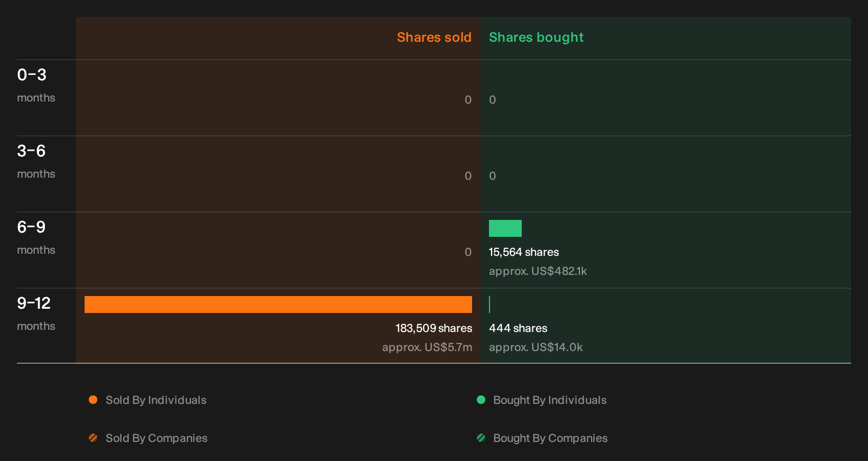
Task: Click the 183,509 shares value
Action: click(434, 328)
